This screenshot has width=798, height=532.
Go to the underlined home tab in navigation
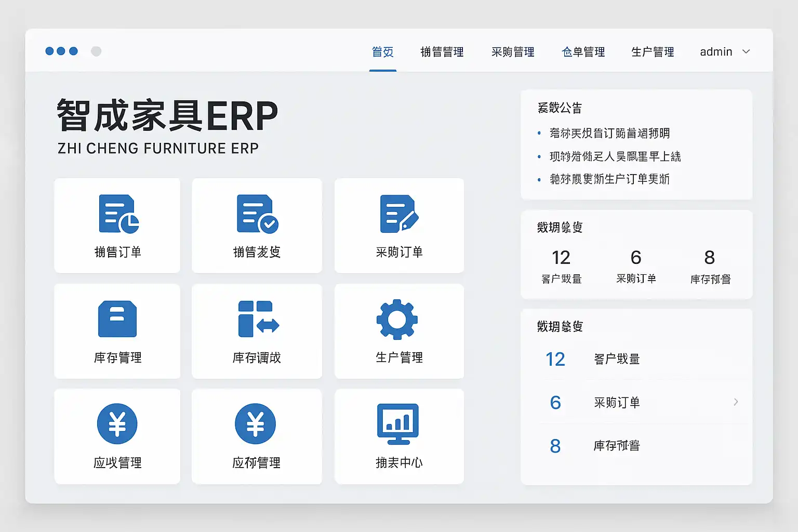point(383,52)
